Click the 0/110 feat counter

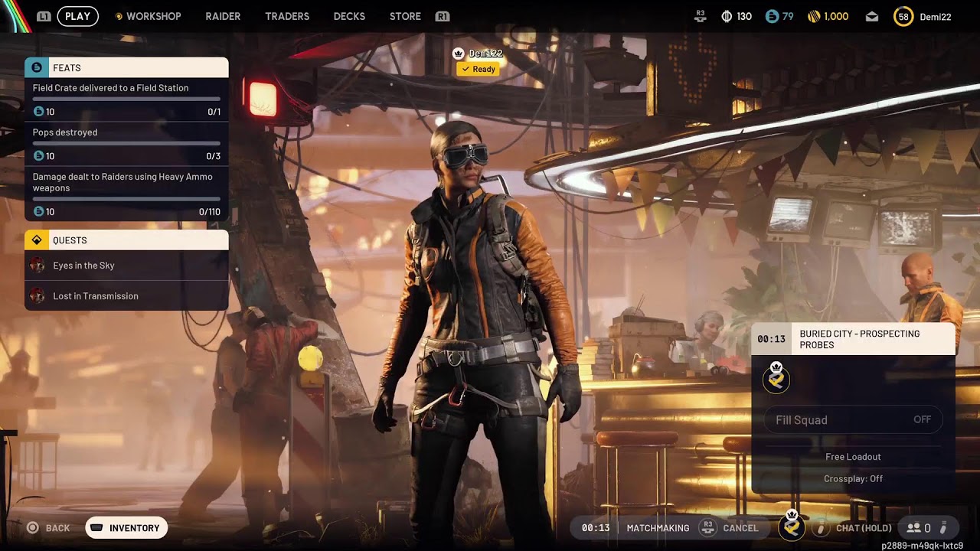[x=209, y=212]
